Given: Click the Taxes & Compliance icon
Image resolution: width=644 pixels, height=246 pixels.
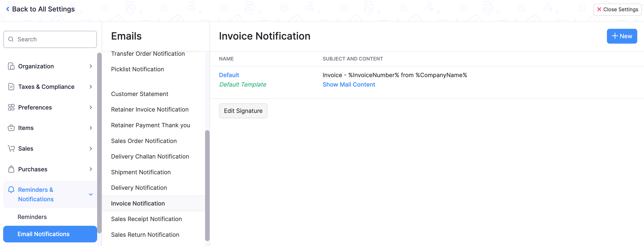Looking at the screenshot, I should (x=11, y=87).
